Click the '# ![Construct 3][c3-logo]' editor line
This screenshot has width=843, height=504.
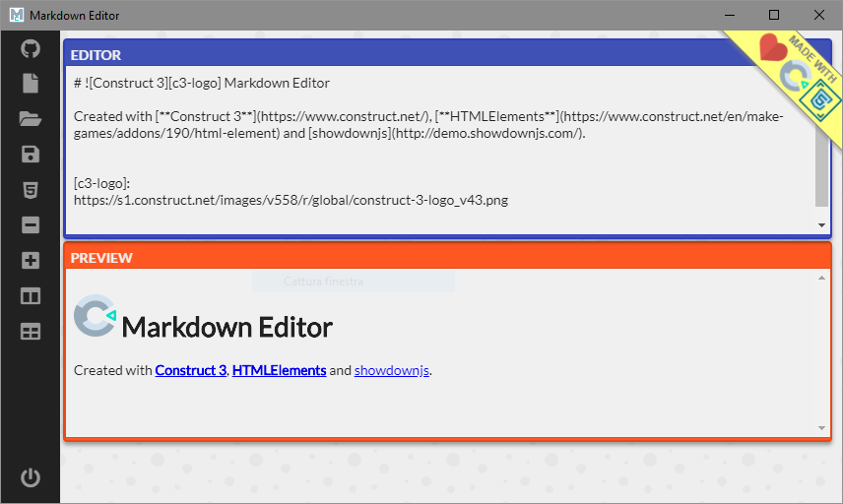tap(202, 83)
